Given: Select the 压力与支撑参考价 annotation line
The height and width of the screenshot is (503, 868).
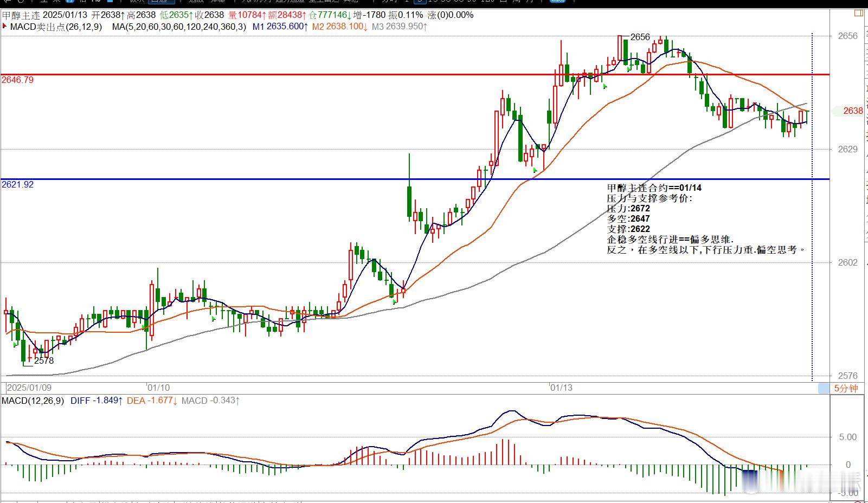Looking at the screenshot, I should (650, 198).
